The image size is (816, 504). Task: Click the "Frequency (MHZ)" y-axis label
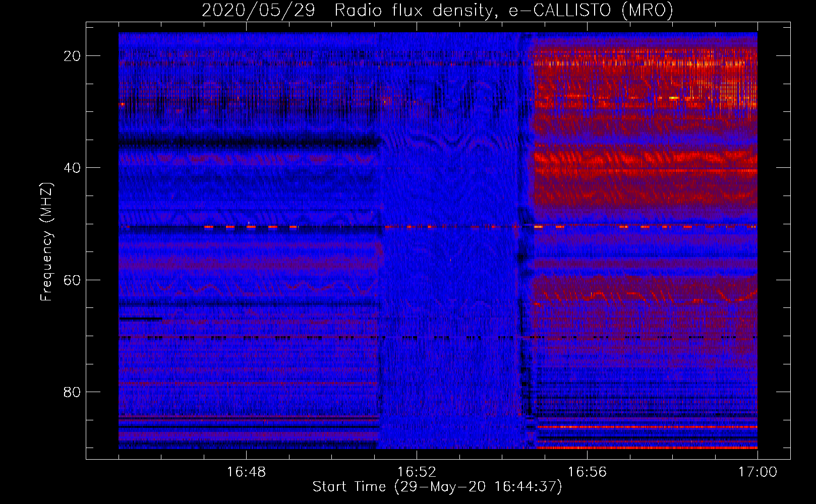(46, 242)
